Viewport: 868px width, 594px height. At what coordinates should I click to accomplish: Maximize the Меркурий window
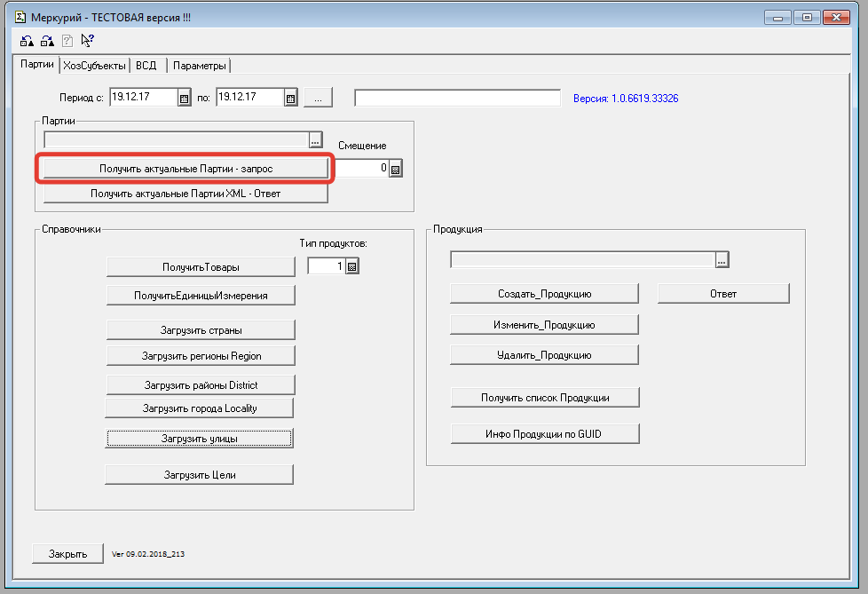[x=807, y=18]
